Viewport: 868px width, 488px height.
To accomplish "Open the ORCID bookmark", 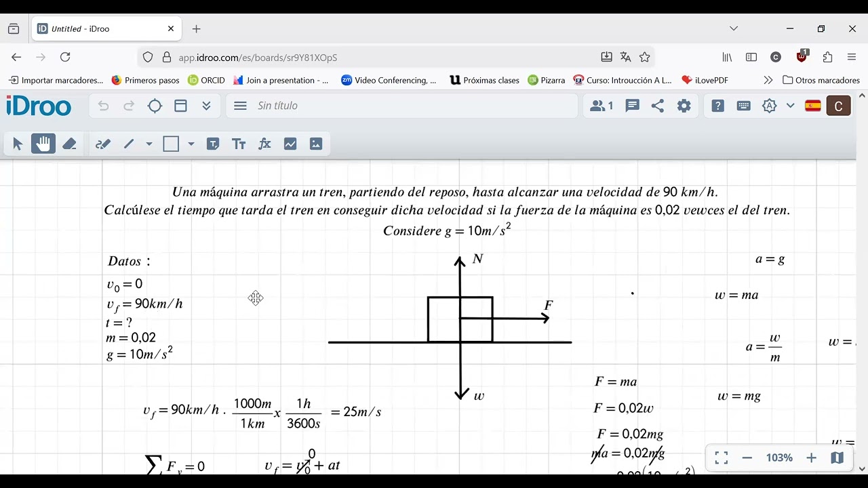I will click(x=206, y=80).
